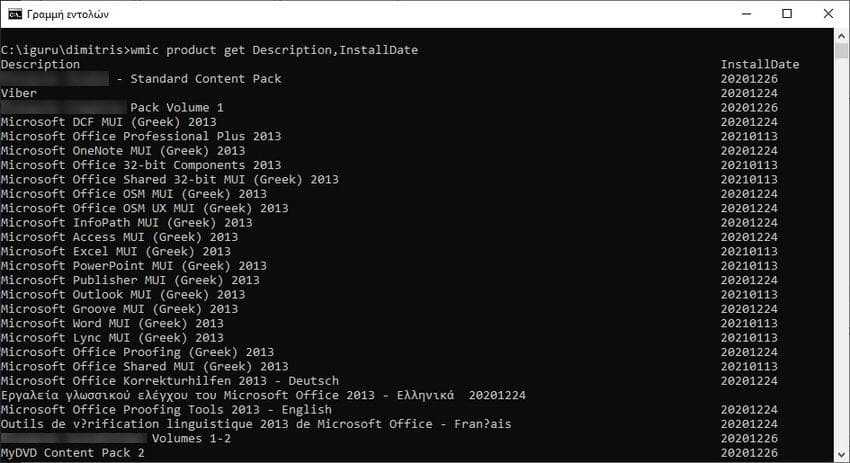Click the vertical scrollbar thumb
The image size is (850, 463).
pos(841,50)
